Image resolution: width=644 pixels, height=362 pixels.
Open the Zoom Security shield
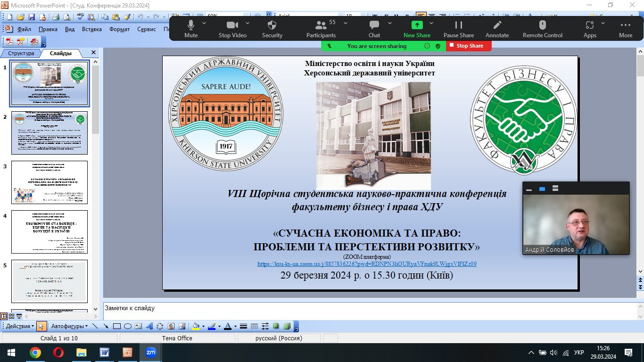coord(272,29)
